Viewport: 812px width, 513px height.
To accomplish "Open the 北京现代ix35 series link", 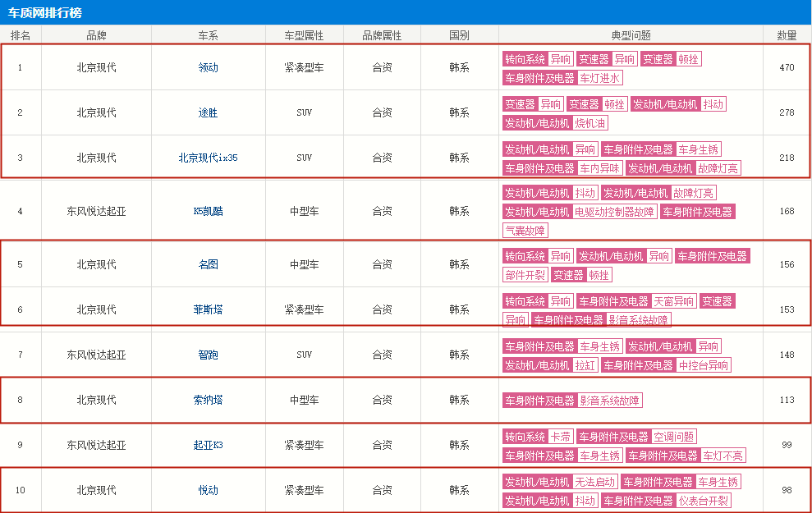I will click(x=209, y=158).
